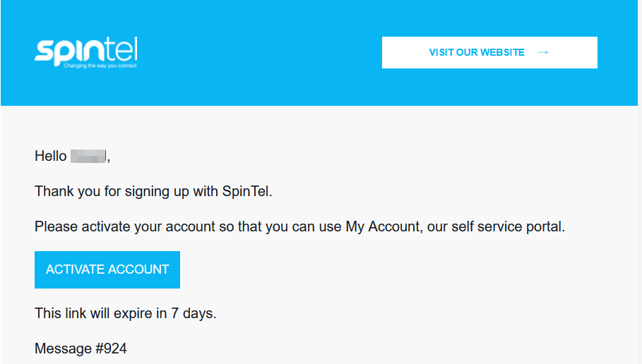Viewport: 642px width, 364px height.
Task: Click the word SpinTel in the thank-you line
Action: pyautogui.click(x=245, y=191)
